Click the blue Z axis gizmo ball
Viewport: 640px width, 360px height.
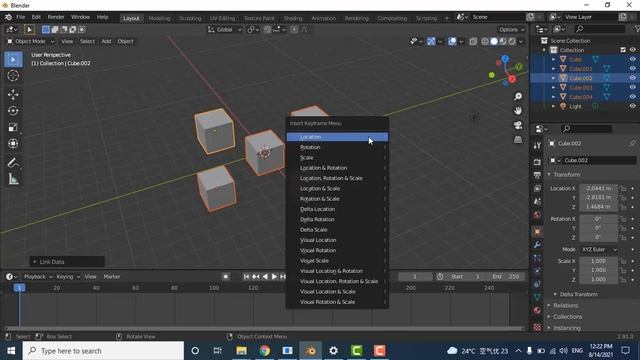(505, 59)
